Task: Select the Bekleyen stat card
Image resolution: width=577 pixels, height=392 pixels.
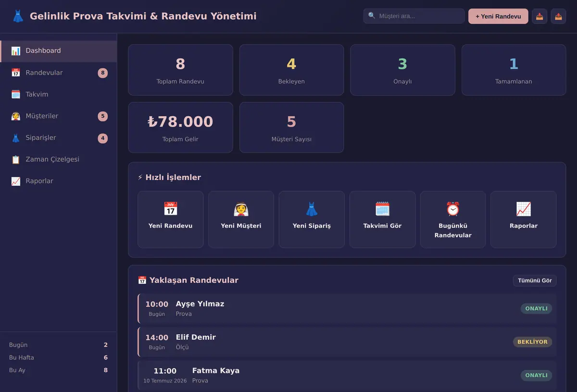Action: tap(291, 70)
